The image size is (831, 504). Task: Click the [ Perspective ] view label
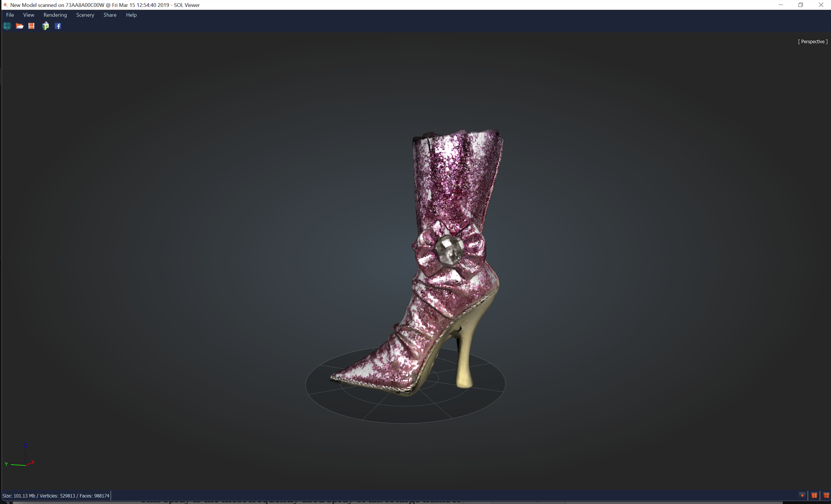(x=812, y=42)
